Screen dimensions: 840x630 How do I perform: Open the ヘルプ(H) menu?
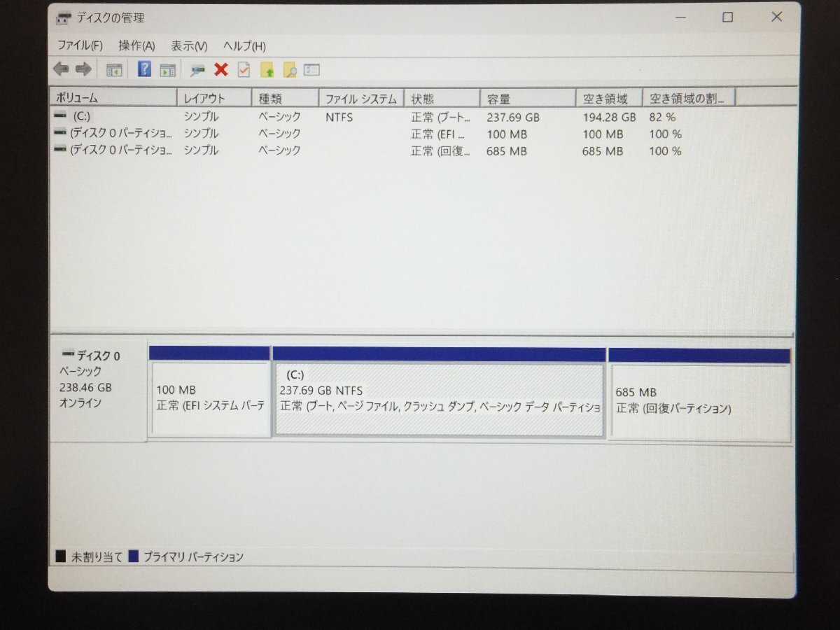click(x=244, y=46)
